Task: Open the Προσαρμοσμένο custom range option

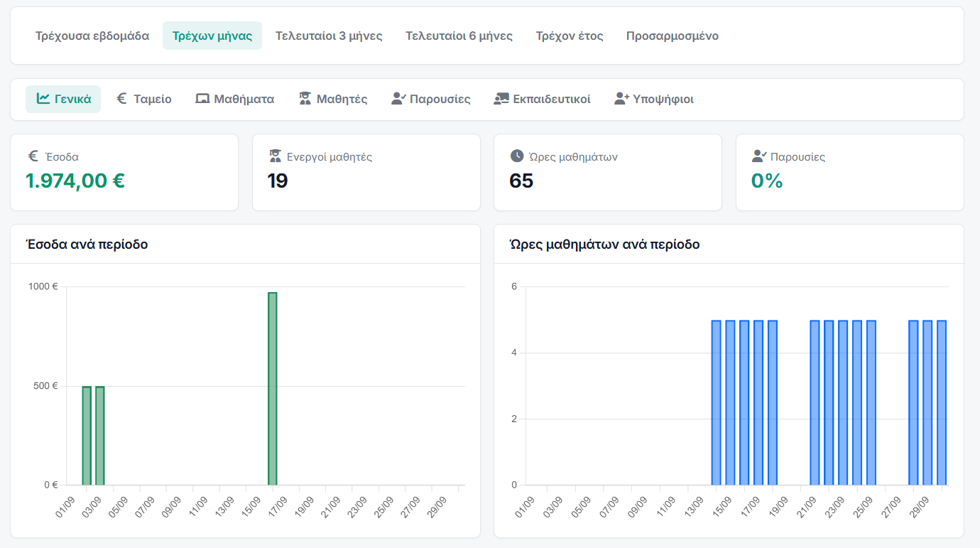Action: tap(673, 36)
